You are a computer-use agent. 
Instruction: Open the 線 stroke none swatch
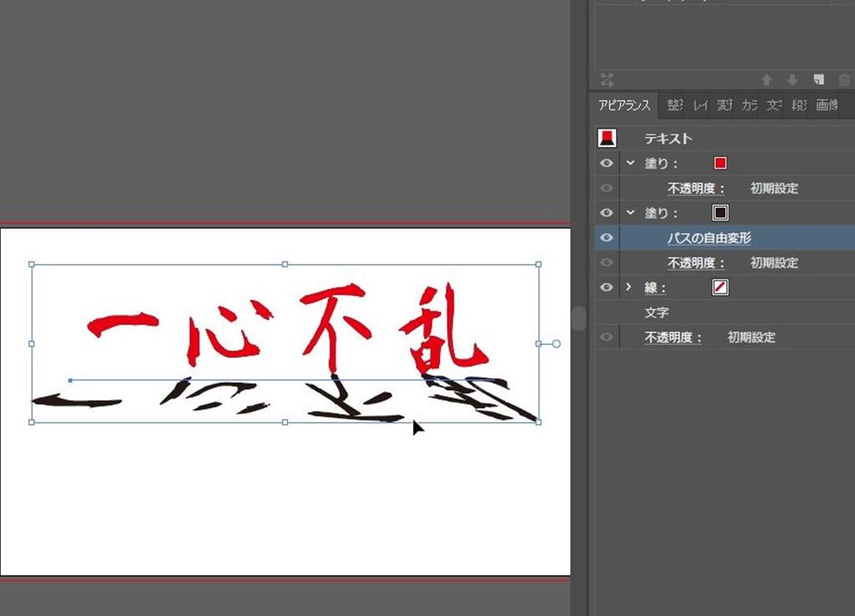[720, 287]
